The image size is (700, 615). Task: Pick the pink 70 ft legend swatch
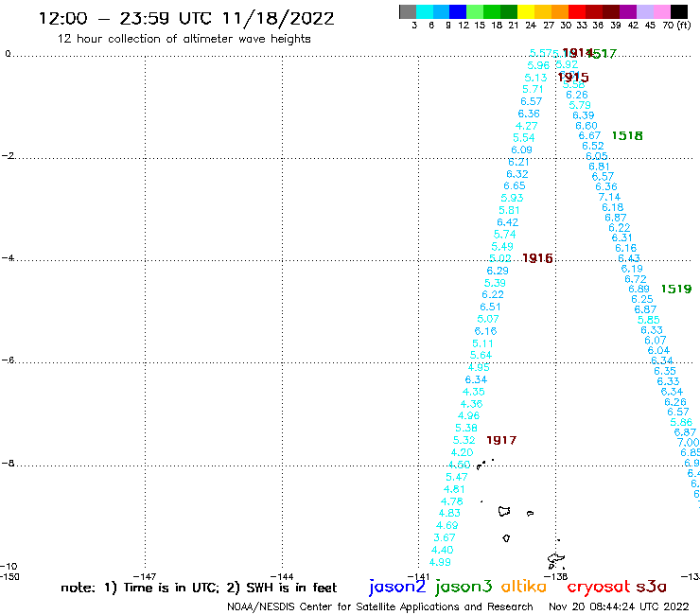[661, 11]
